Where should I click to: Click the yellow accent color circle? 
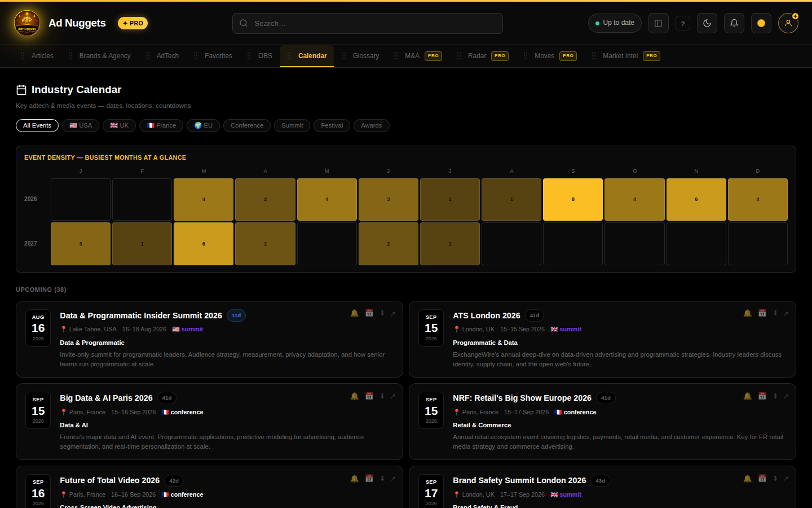761,23
